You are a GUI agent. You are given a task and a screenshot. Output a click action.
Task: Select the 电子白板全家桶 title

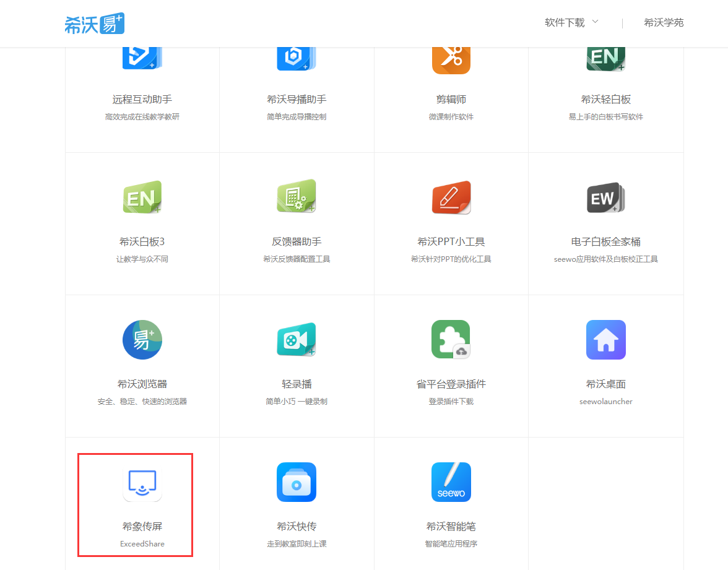coord(605,242)
